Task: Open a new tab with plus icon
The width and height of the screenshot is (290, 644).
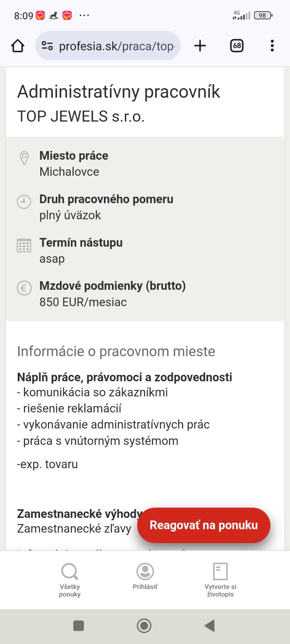Action: point(200,46)
